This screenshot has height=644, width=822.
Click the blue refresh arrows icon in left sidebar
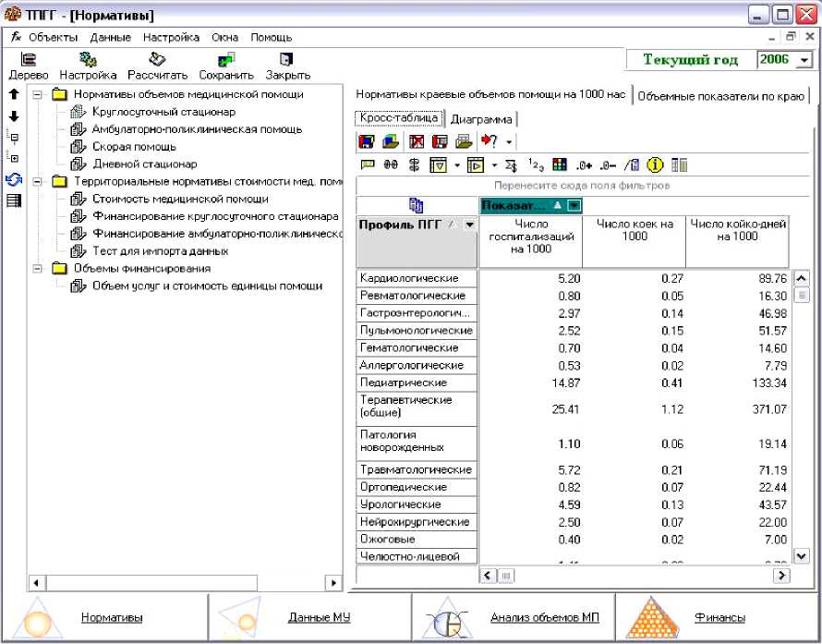click(14, 179)
